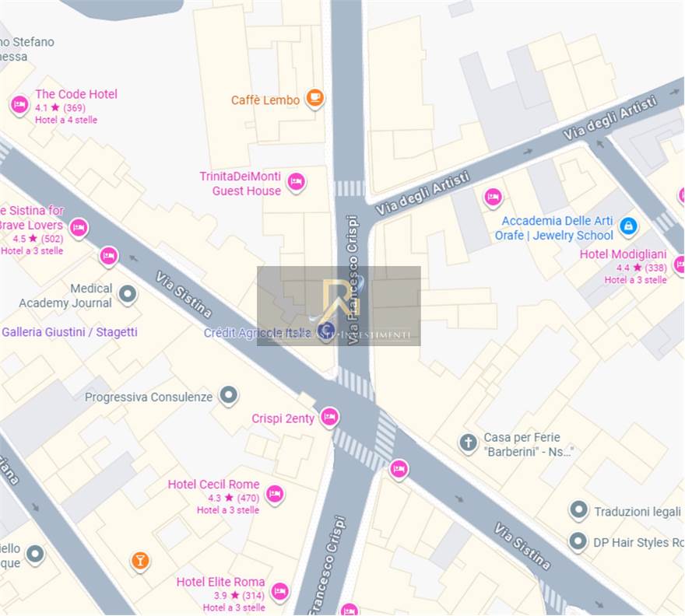Screen dimensions: 685x616
Task: Select Crispi 2enty hotel pin
Action: [329, 418]
